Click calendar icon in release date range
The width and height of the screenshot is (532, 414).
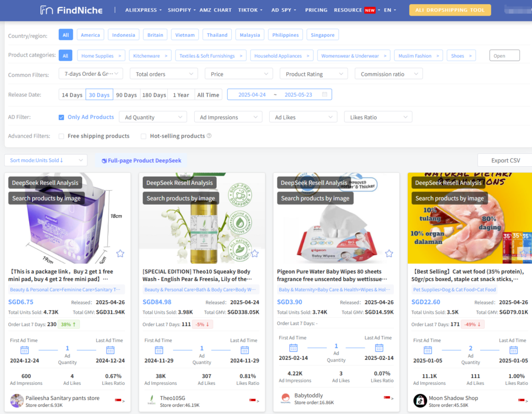click(325, 95)
